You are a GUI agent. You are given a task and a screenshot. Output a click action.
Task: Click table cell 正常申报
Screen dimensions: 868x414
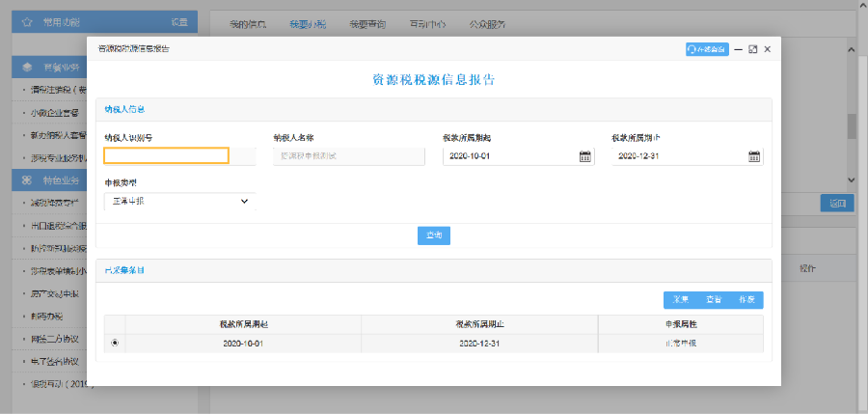[x=681, y=343]
